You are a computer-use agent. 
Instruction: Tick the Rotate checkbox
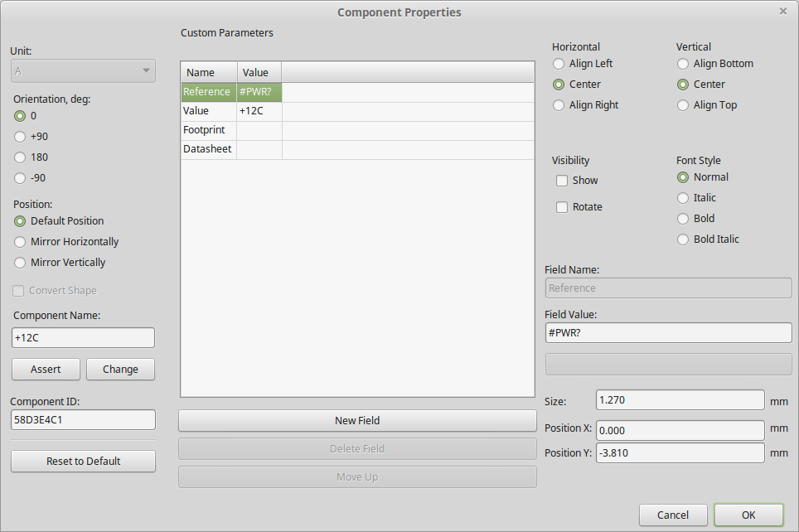coord(562,207)
